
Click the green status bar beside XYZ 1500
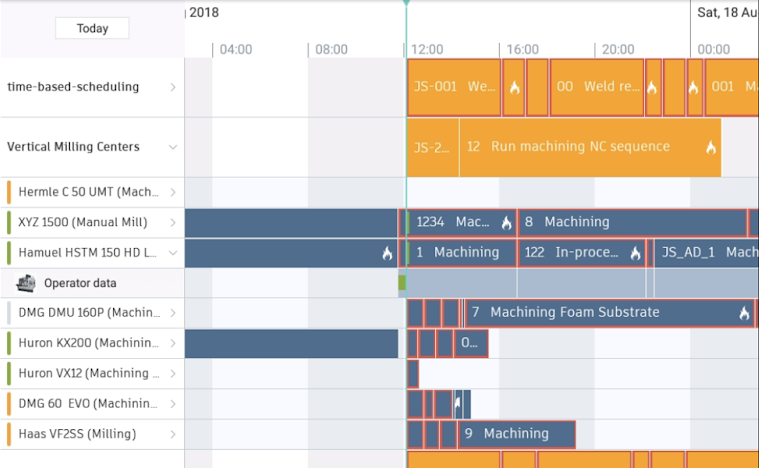9,222
